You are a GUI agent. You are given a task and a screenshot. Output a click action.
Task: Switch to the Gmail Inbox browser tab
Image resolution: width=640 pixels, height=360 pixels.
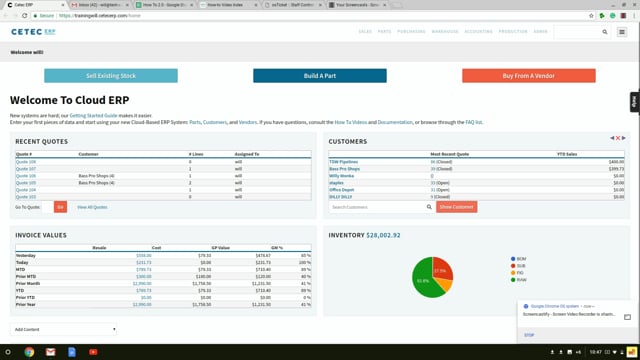(x=100, y=5)
